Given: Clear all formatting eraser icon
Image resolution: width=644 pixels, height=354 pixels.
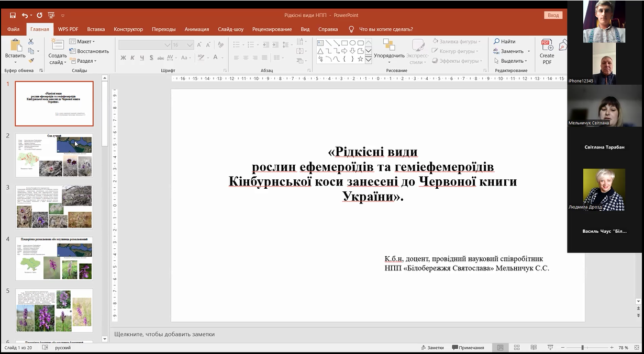Looking at the screenshot, I should [221, 45].
